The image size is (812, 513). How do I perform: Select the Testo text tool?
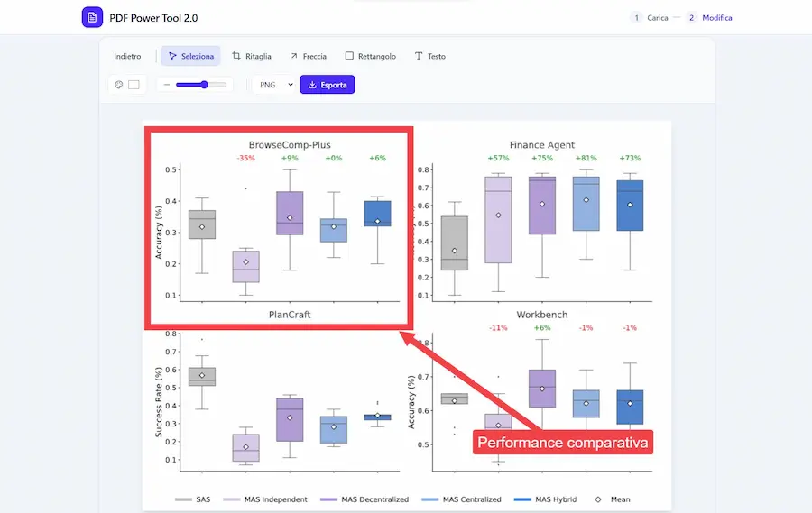click(x=429, y=56)
